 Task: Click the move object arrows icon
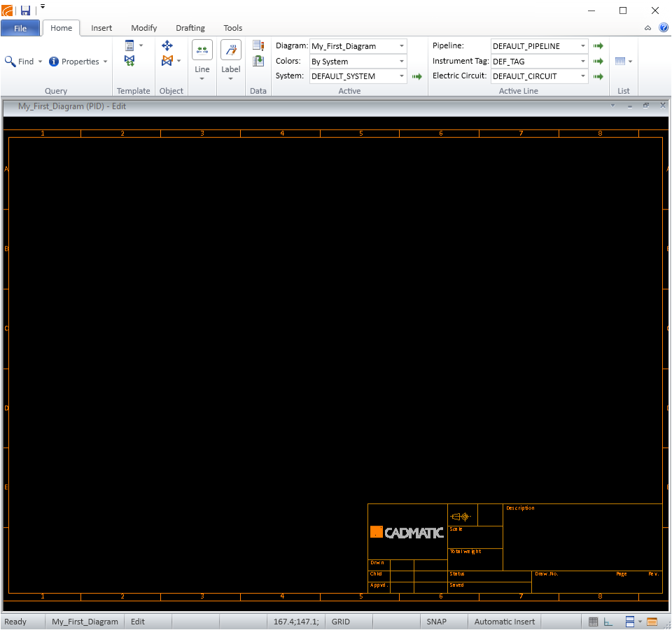click(167, 45)
